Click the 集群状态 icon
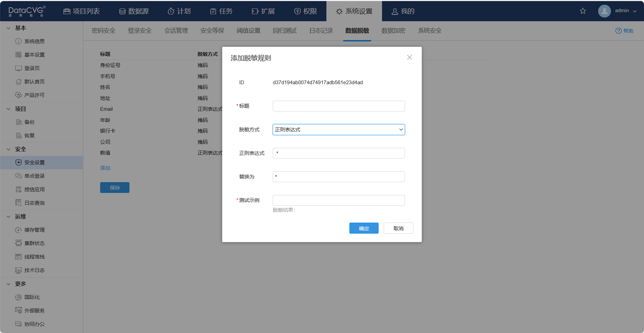The height and width of the screenshot is (333, 644). pos(18,243)
